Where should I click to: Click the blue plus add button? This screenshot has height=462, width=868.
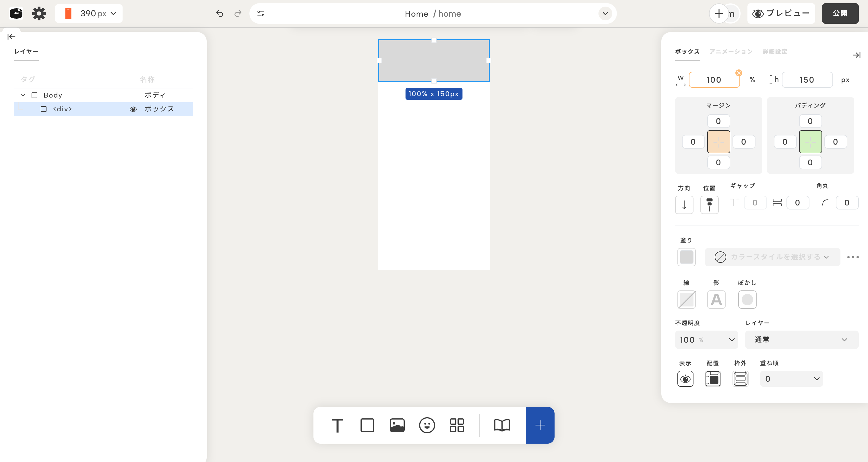[x=540, y=425]
